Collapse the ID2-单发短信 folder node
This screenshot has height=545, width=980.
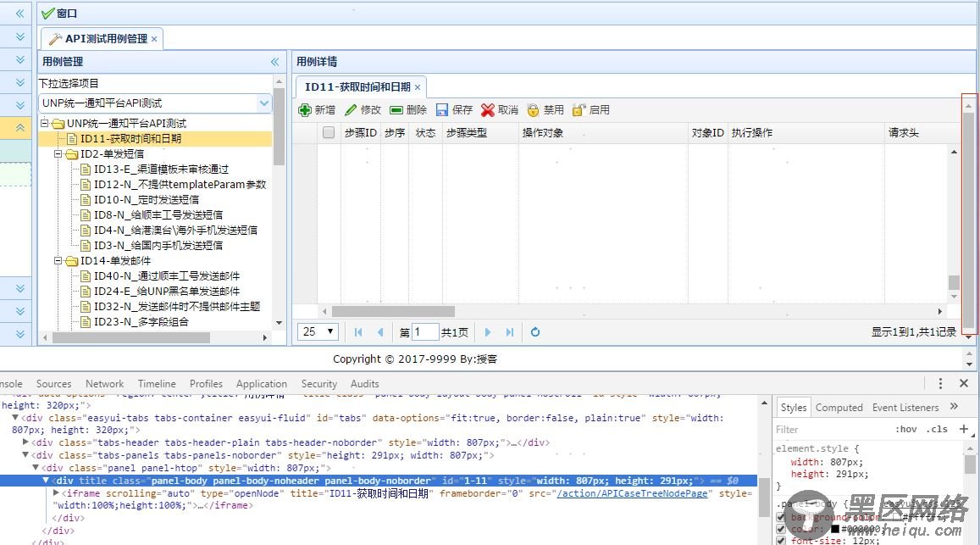[x=58, y=153]
